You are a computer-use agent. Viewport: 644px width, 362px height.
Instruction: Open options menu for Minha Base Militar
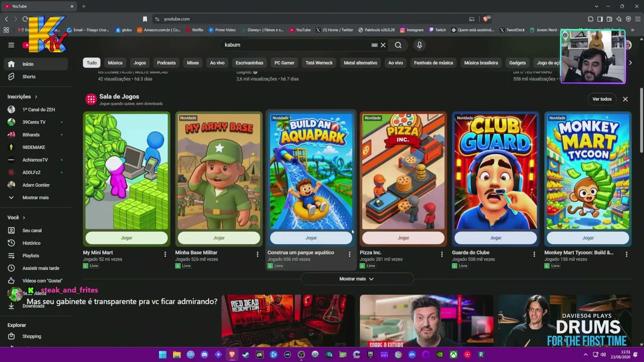click(257, 254)
